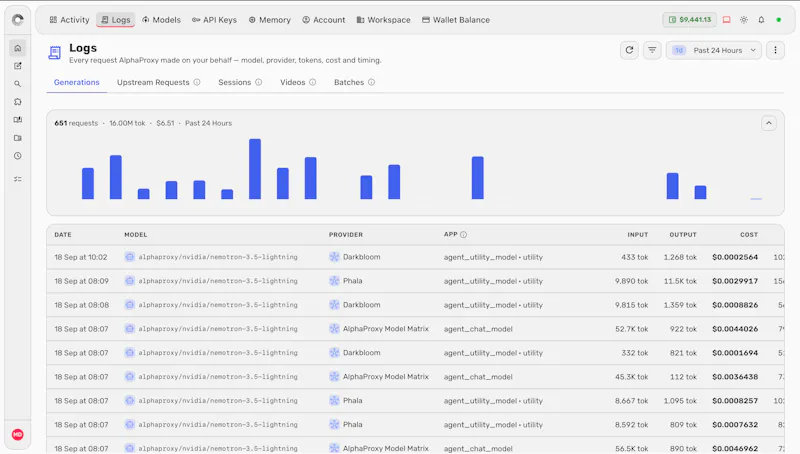
Task: Open the Memory section
Action: pos(269,20)
